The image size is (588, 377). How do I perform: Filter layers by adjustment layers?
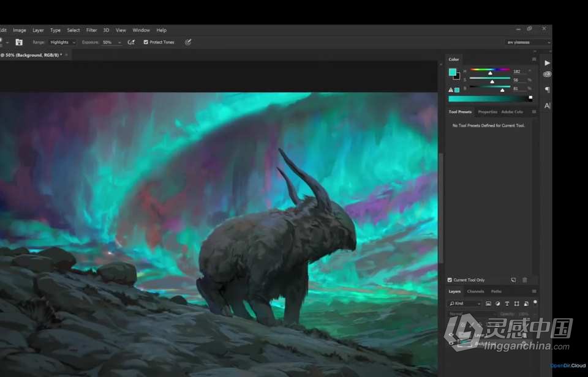(497, 304)
